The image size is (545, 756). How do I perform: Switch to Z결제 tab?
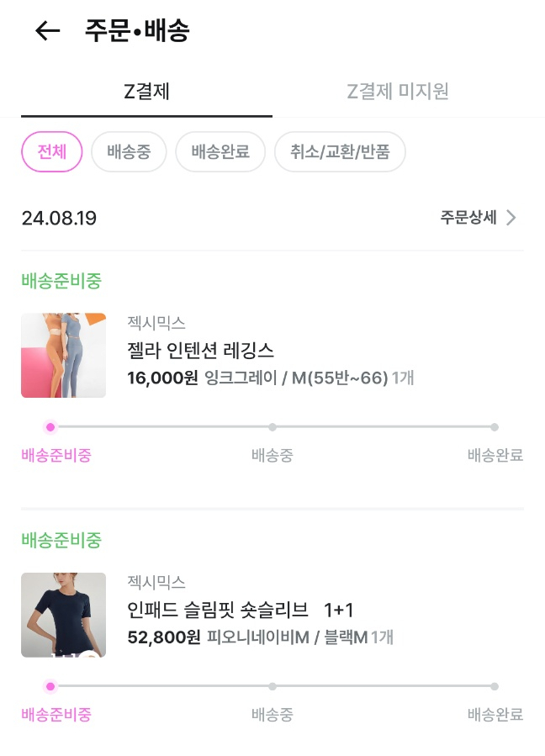pyautogui.click(x=146, y=91)
